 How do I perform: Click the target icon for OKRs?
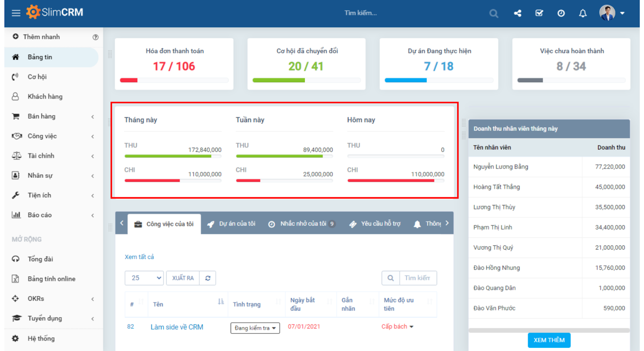point(15,298)
